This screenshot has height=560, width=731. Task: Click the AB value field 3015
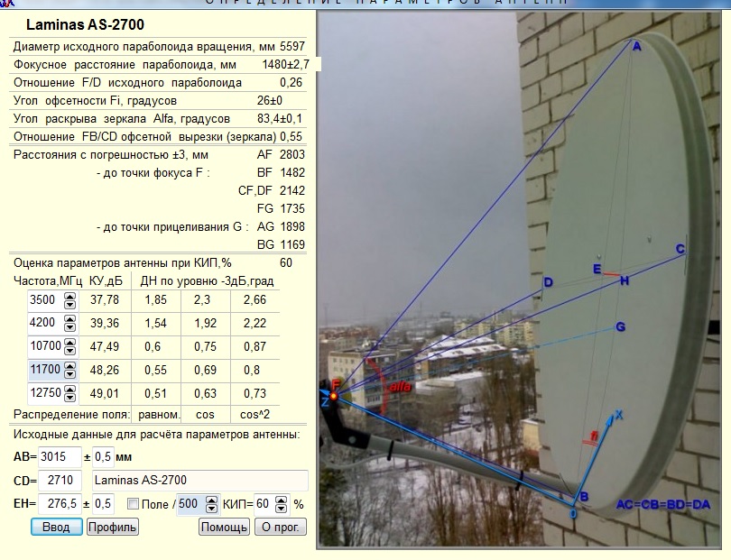click(x=60, y=456)
